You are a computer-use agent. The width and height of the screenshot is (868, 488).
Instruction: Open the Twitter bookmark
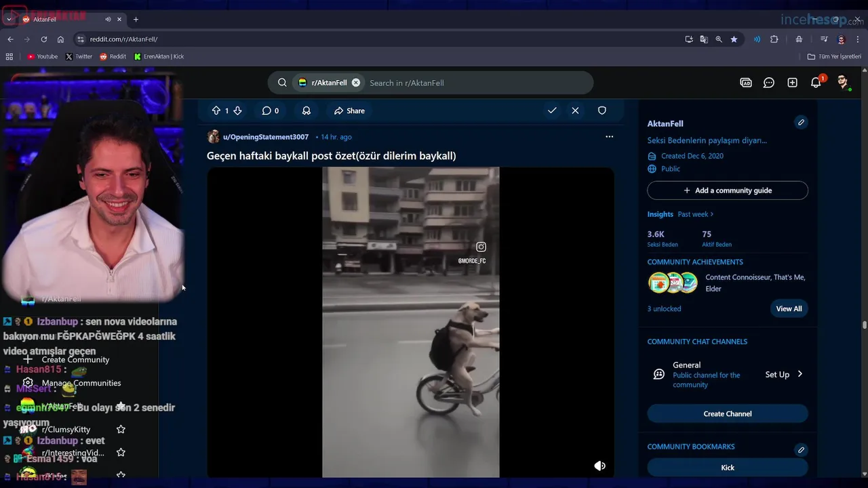point(79,56)
